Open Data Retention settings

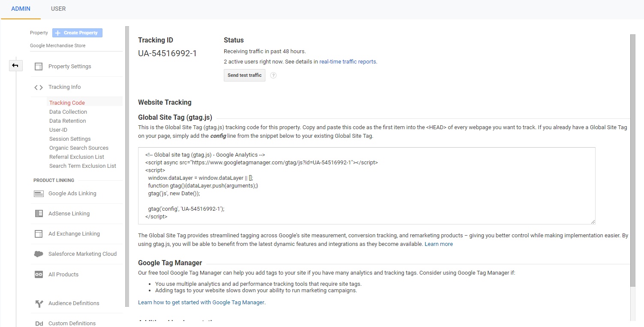(68, 121)
